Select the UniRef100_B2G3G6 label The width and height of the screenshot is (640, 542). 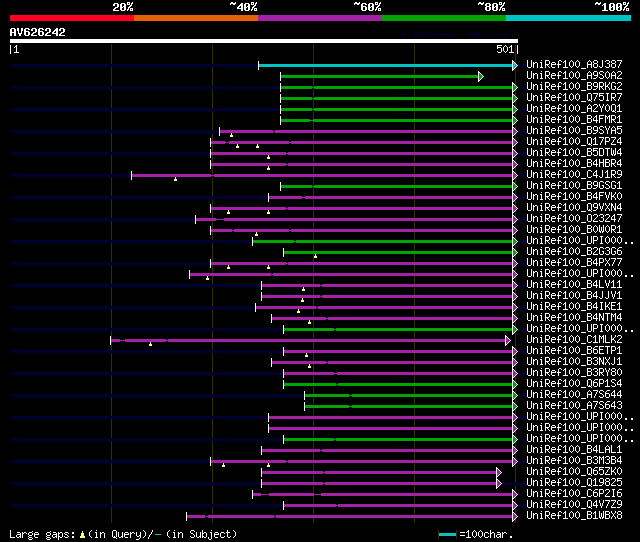pos(574,252)
